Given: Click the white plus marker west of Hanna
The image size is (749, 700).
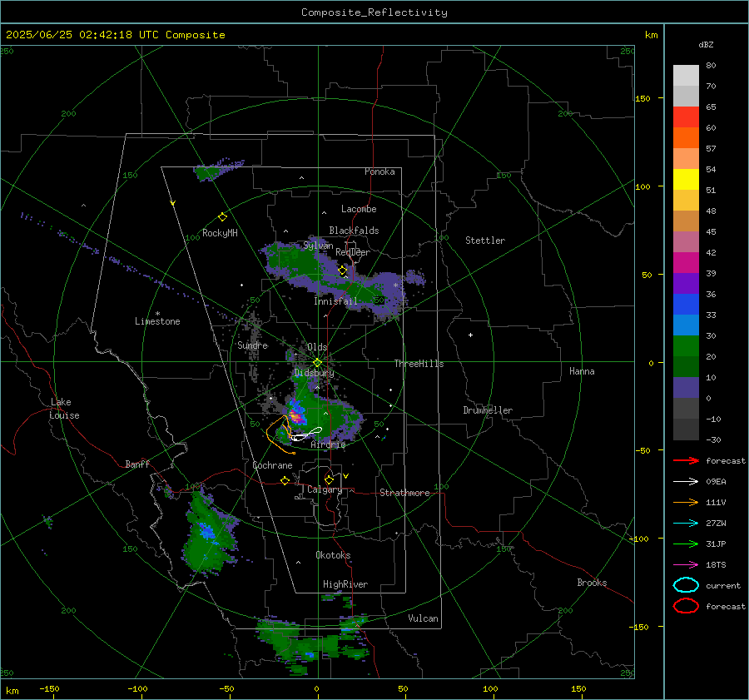Looking at the screenshot, I should (470, 335).
